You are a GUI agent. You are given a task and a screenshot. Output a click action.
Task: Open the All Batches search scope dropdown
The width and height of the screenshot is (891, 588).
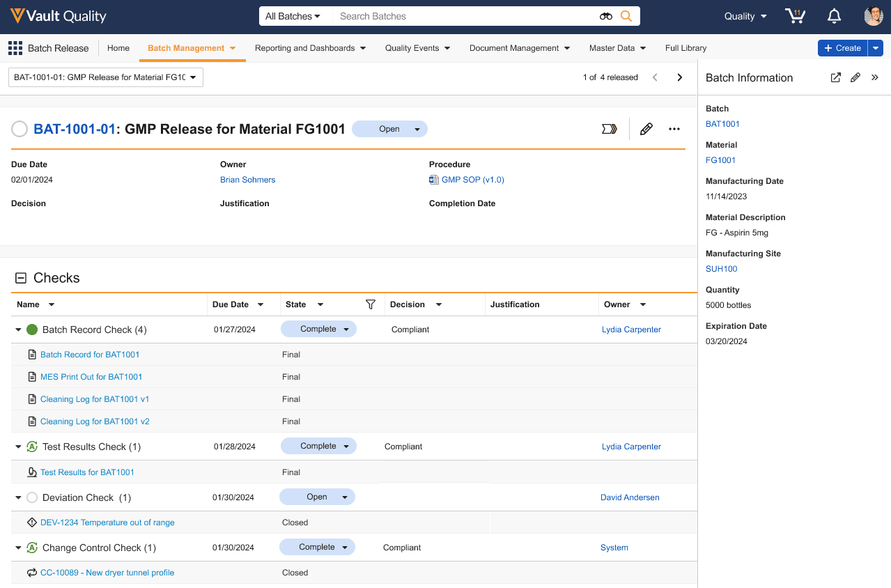[x=293, y=16]
